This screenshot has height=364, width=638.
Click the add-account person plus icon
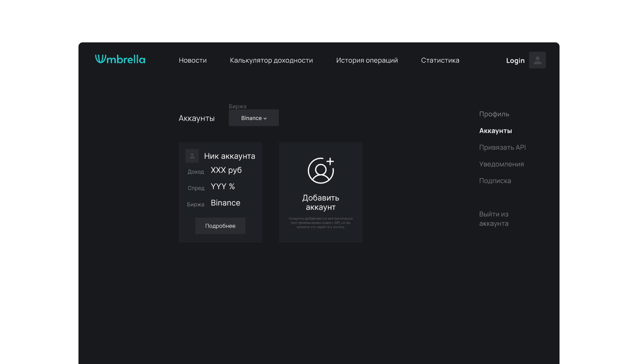321,170
